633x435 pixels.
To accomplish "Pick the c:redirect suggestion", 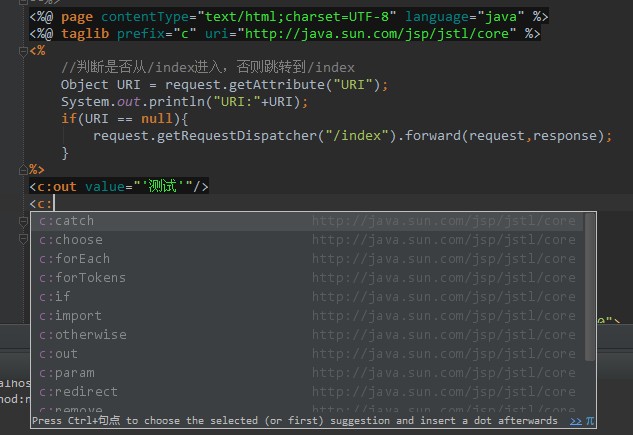I will coord(307,392).
